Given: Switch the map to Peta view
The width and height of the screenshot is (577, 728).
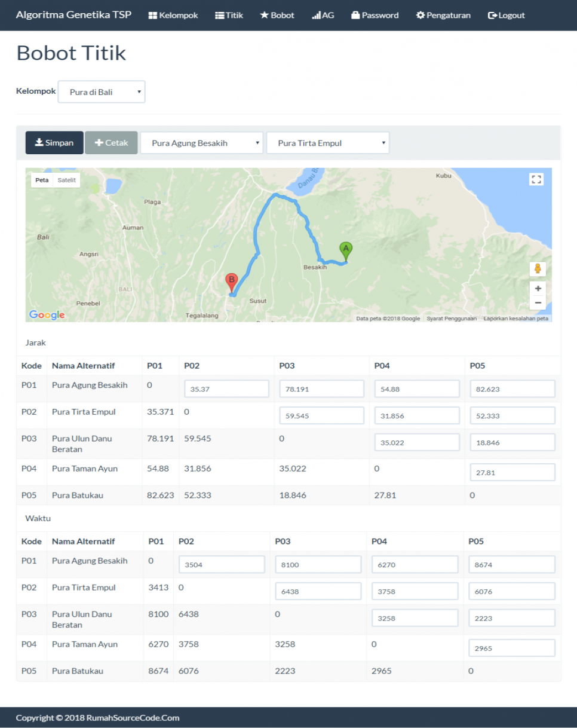Looking at the screenshot, I should [x=42, y=179].
